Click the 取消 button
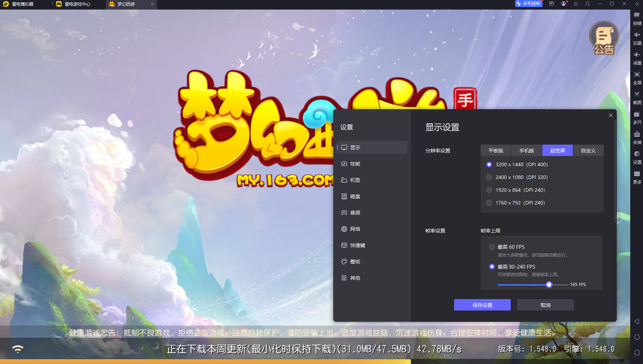Image resolution: width=643 pixels, height=364 pixels. click(546, 305)
